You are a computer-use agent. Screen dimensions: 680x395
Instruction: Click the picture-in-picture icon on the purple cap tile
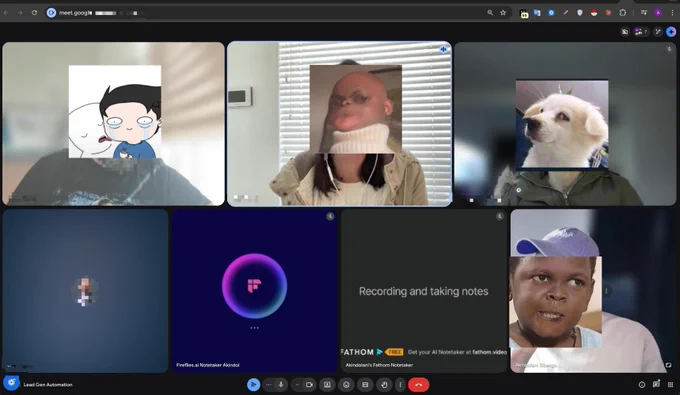click(x=668, y=365)
